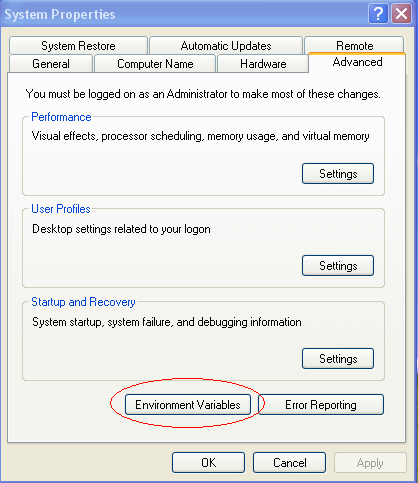
Task: Open Error Reporting options
Action: 321,405
